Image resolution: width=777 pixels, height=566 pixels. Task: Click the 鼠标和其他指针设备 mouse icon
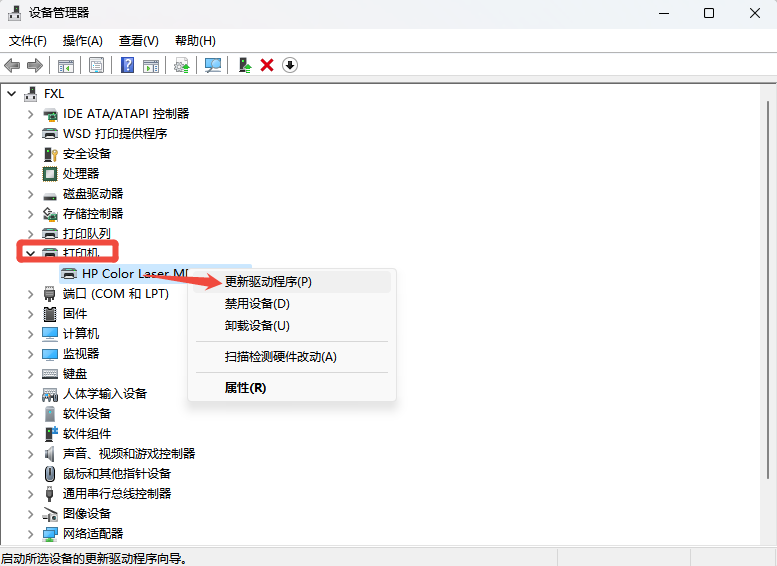[x=50, y=474]
